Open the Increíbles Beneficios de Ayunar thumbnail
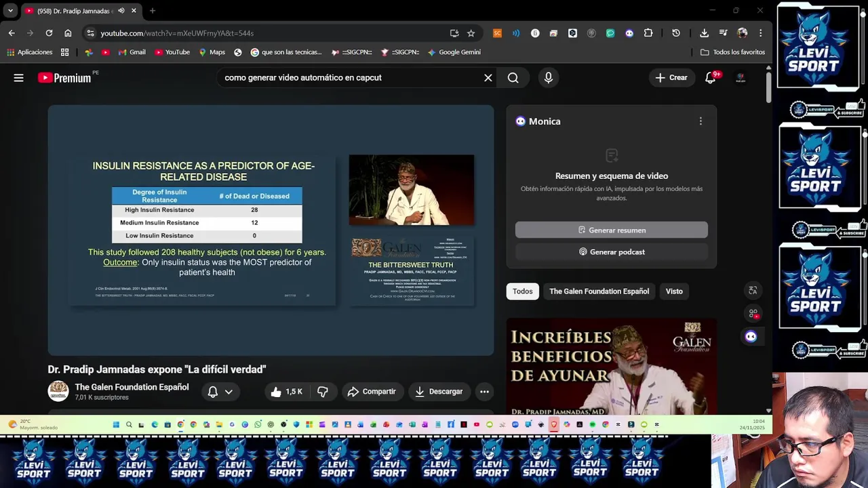Viewport: 868px width, 488px height. pyautogui.click(x=611, y=367)
